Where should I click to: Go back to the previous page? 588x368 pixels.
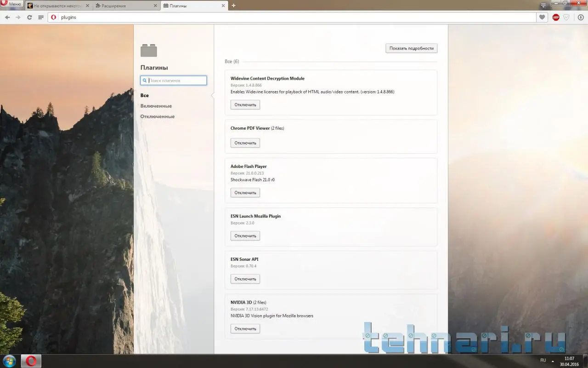coord(7,17)
